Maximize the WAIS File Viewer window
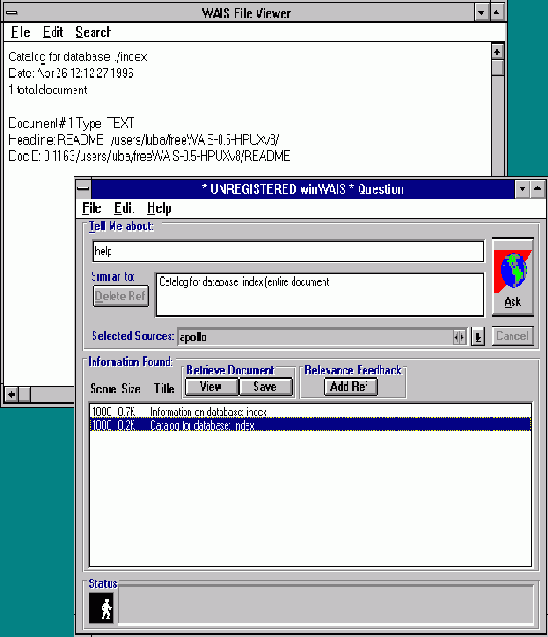 tap(496, 13)
